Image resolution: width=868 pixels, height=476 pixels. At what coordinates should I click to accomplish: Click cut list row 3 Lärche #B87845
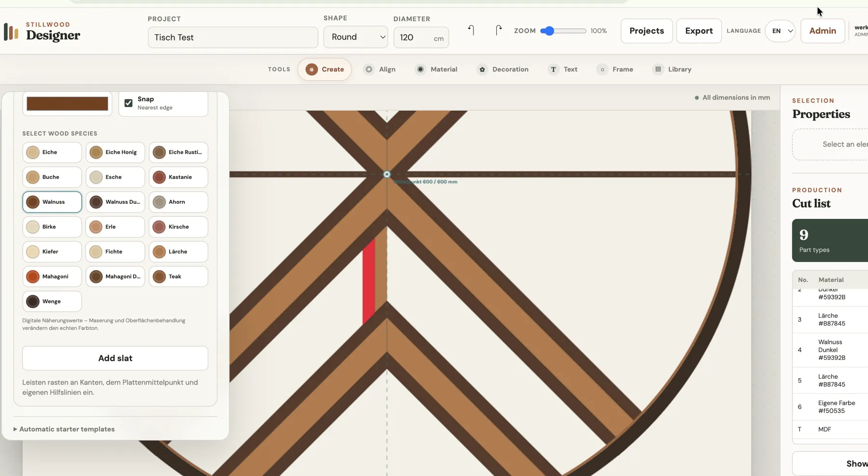tap(830, 319)
